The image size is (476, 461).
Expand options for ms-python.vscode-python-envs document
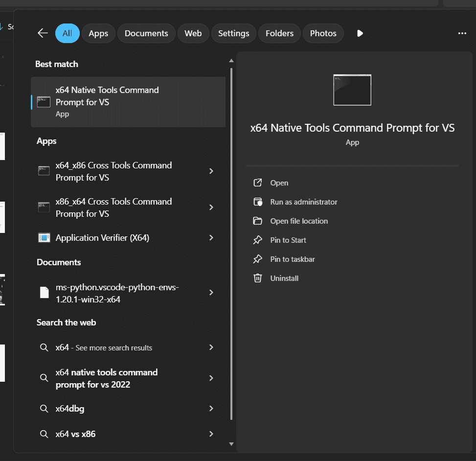211,293
